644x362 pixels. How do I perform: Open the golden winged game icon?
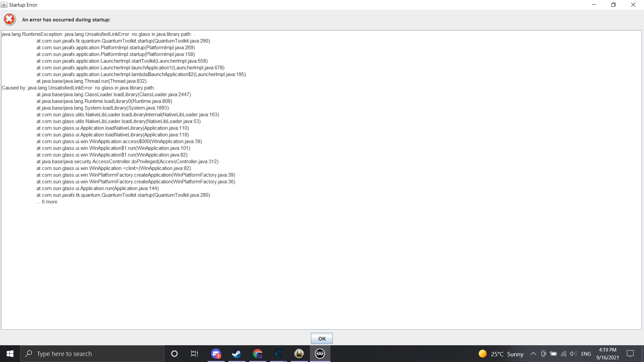(299, 354)
